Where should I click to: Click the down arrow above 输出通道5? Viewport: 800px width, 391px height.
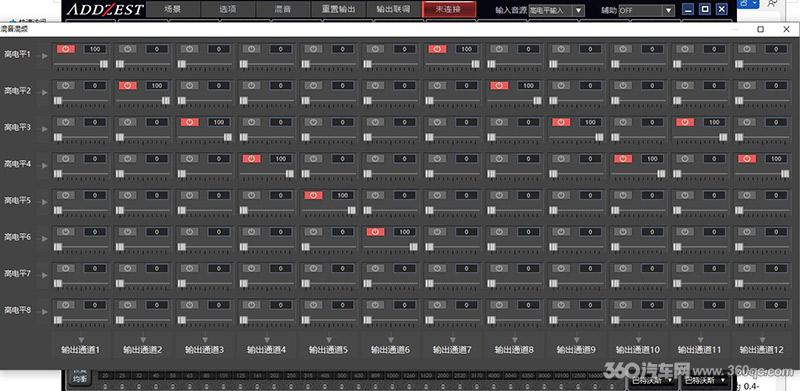coord(329,339)
